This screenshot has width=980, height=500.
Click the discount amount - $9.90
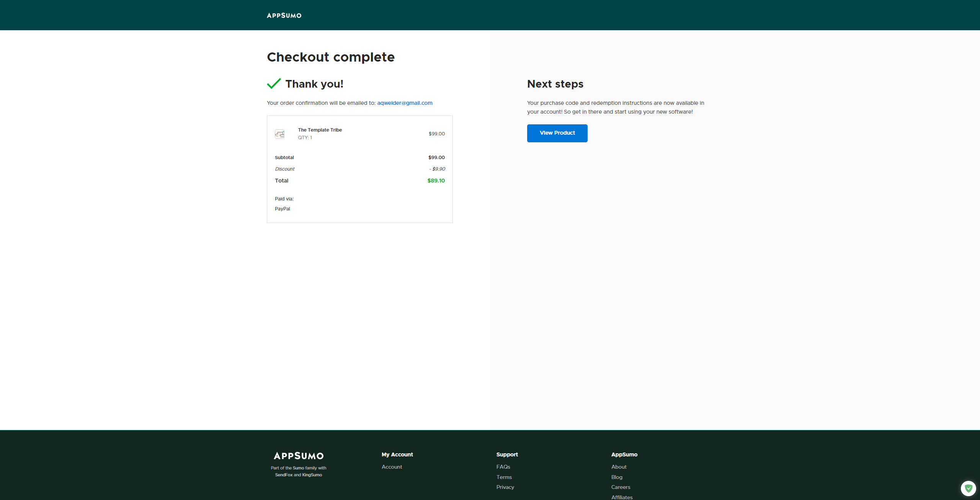click(437, 169)
